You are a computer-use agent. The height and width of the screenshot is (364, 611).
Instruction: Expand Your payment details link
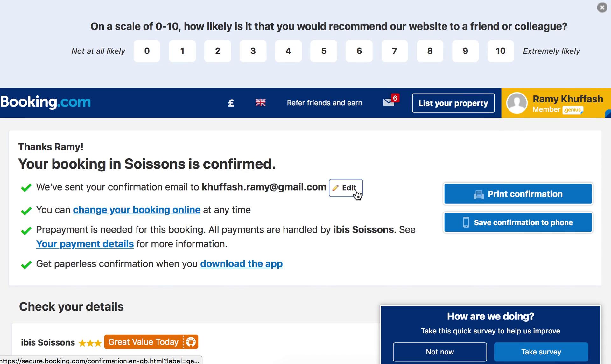click(85, 243)
